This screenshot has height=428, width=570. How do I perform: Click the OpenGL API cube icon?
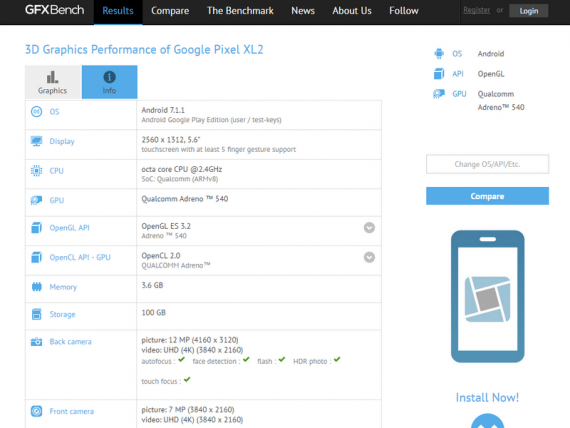pos(36,228)
